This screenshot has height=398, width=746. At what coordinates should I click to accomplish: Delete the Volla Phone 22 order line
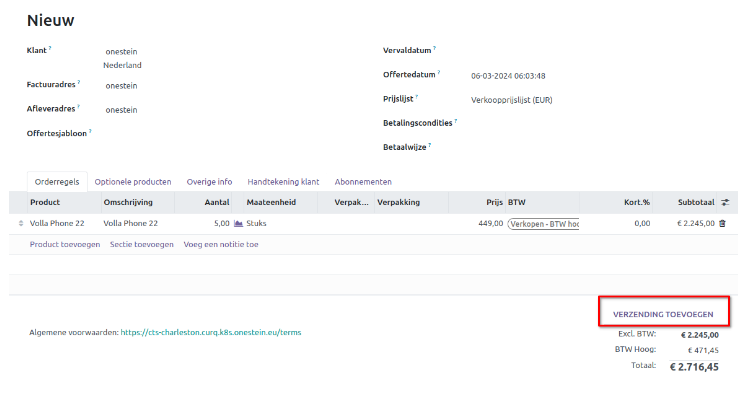pyautogui.click(x=722, y=223)
